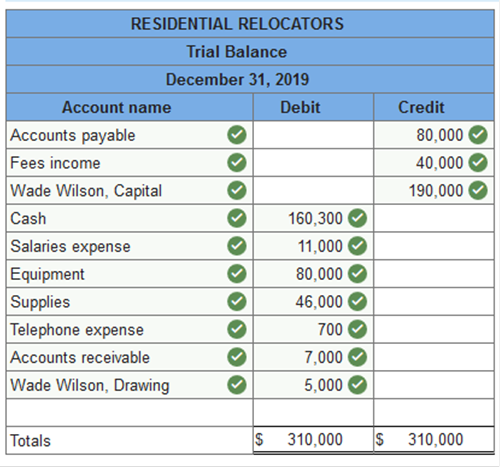Click the Accounts receivable debit amount 7,000
The width and height of the screenshot is (500, 467).
pyautogui.click(x=323, y=357)
